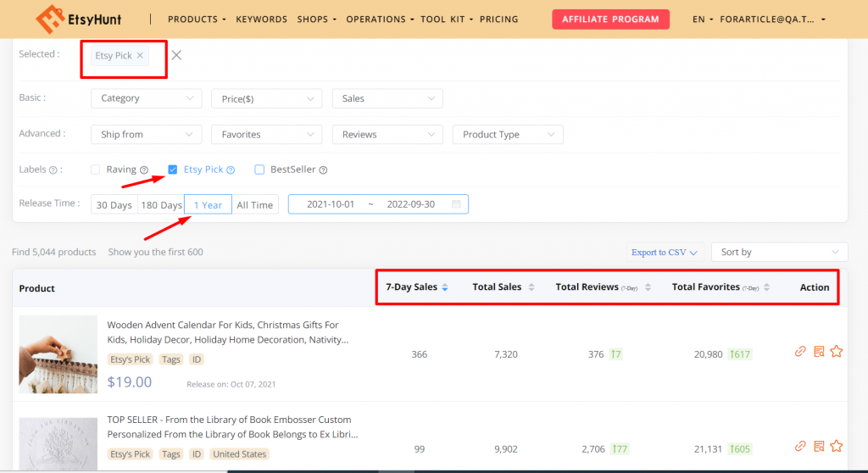
Task: Click the $19.00 price
Action: coord(129,382)
